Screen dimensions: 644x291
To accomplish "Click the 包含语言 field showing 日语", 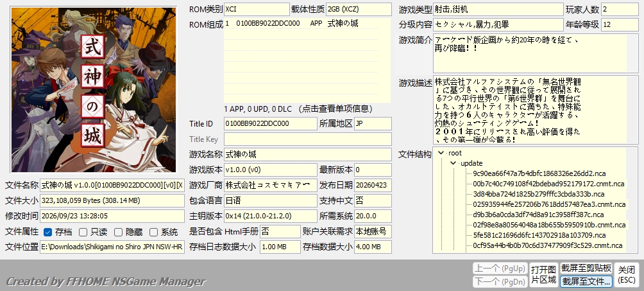I will click(x=270, y=201).
